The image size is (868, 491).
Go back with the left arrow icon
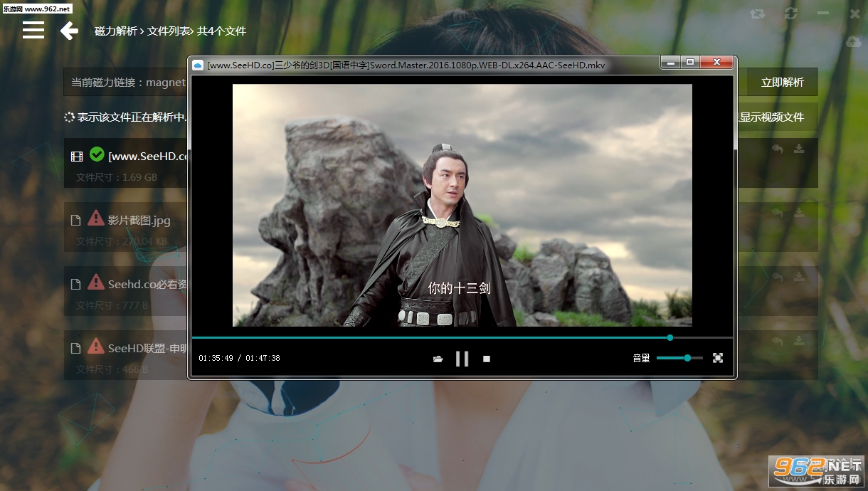(69, 31)
